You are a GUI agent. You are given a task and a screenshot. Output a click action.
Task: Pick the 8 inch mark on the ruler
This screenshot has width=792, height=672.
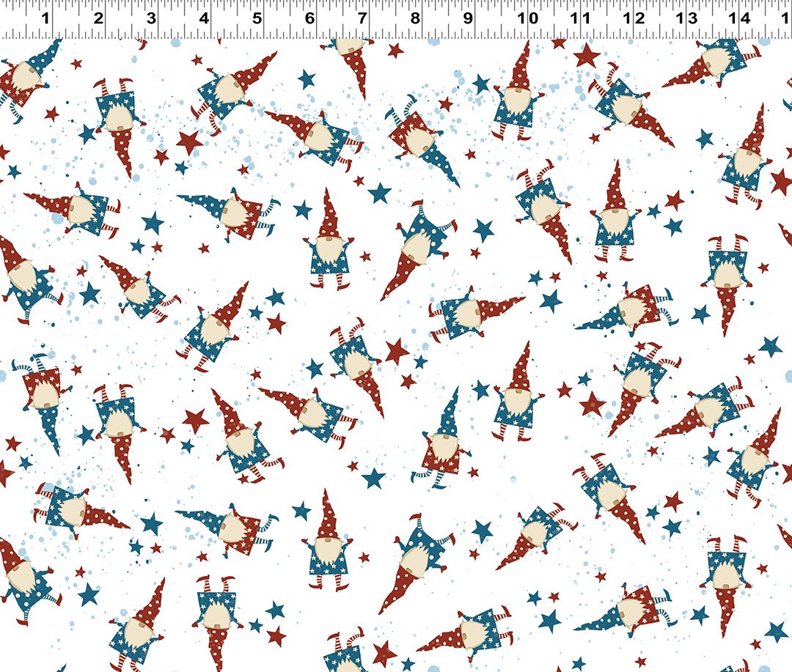(415, 18)
